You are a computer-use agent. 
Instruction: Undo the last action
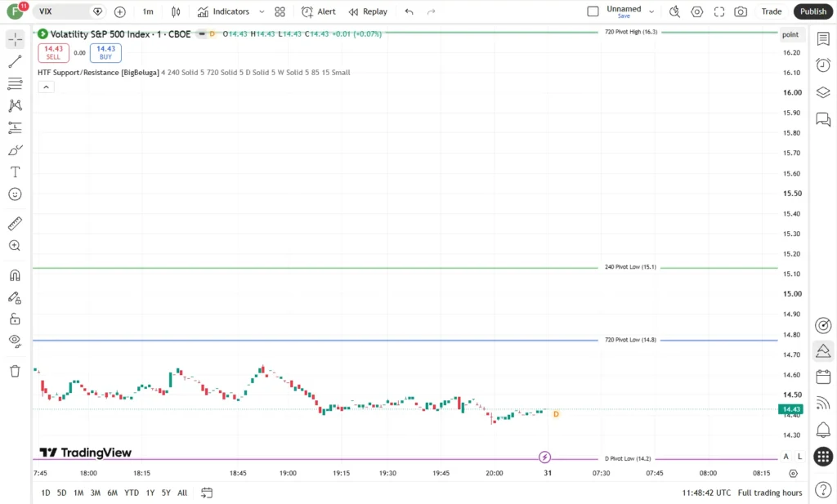click(x=409, y=11)
